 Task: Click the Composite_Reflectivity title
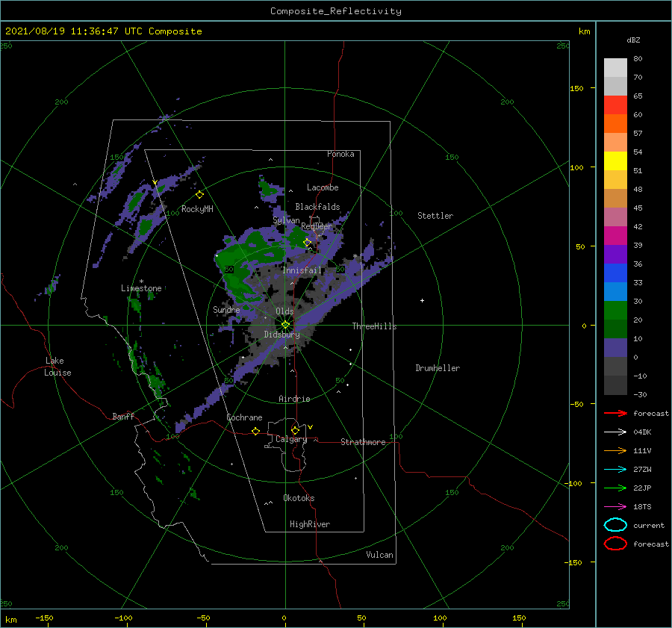click(x=336, y=11)
